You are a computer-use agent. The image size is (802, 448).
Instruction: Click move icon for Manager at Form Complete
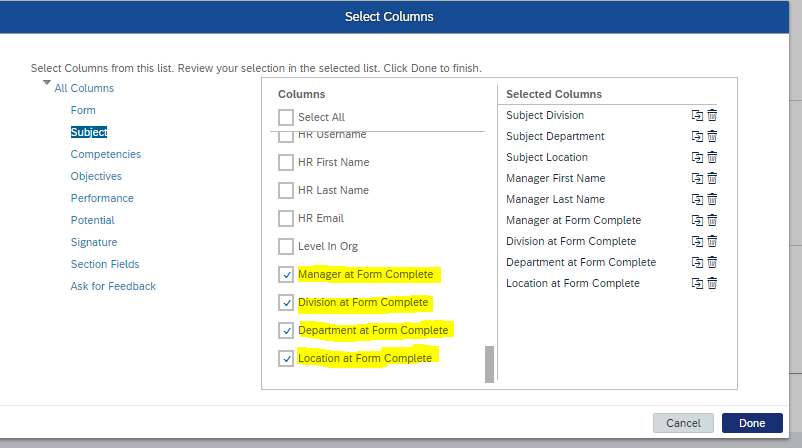pyautogui.click(x=697, y=220)
